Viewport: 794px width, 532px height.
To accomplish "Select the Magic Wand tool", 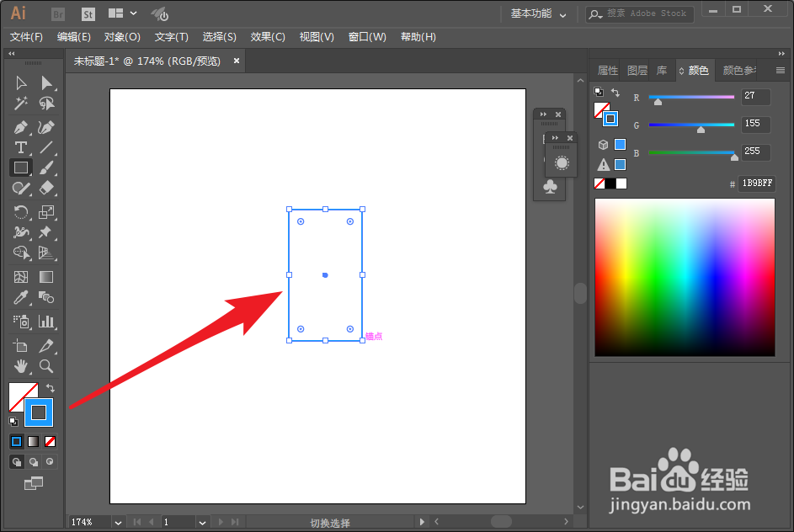I will 21,104.
